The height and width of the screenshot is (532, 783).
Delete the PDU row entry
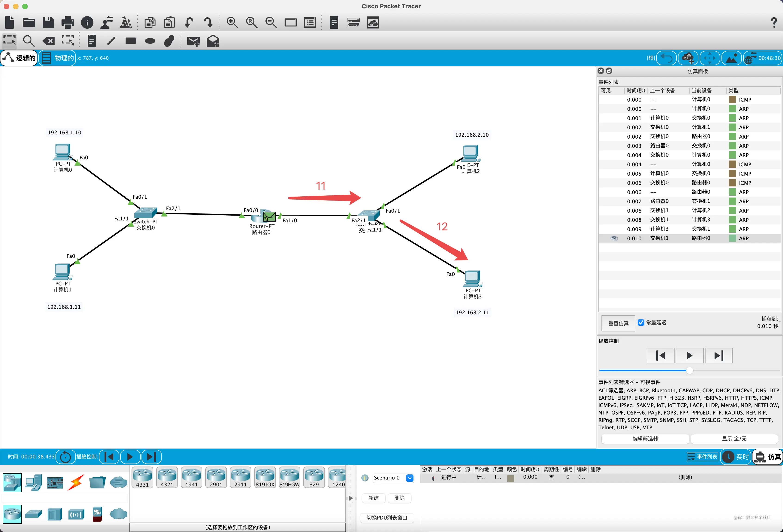click(685, 477)
